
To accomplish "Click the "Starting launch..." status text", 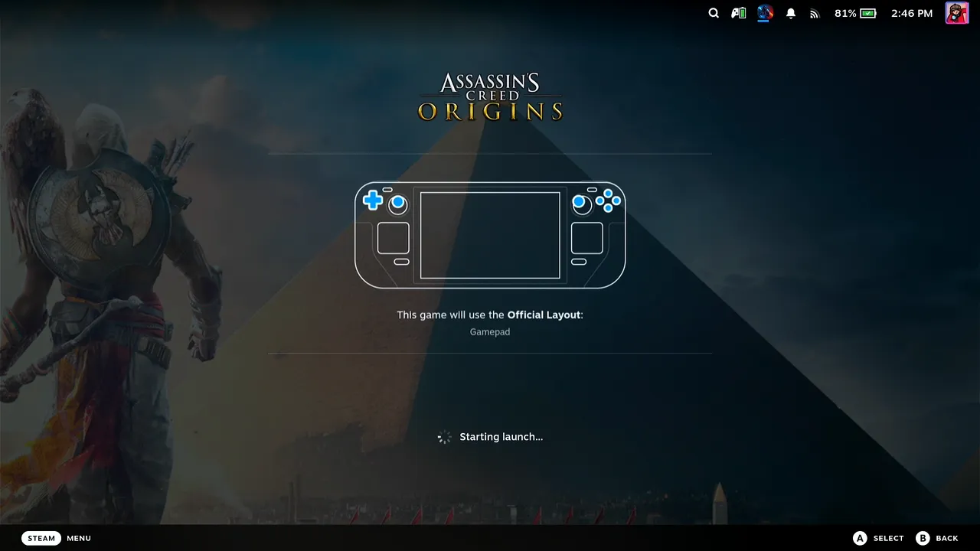I will (501, 437).
